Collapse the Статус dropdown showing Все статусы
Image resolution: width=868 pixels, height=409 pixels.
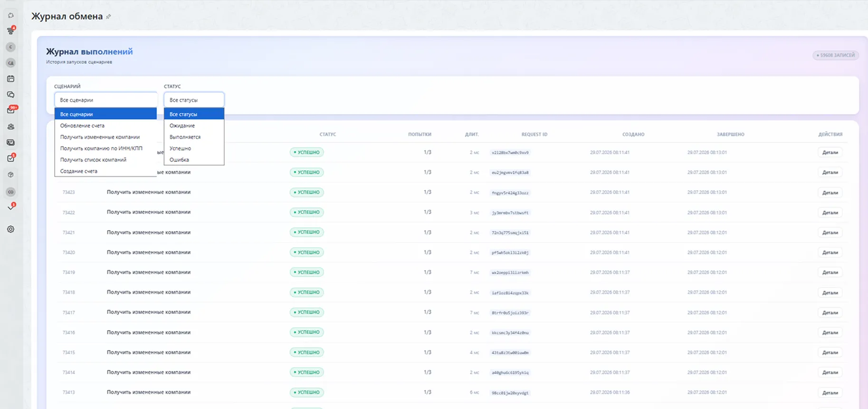pyautogui.click(x=194, y=100)
